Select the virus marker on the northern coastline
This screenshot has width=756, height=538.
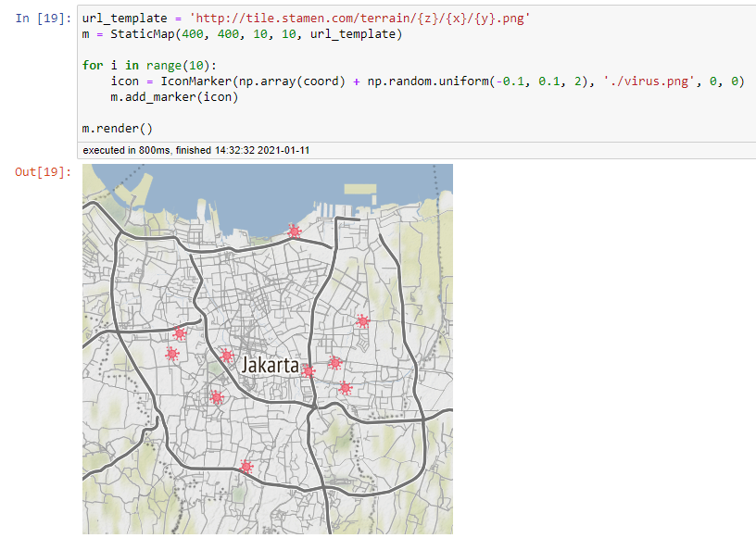[295, 231]
